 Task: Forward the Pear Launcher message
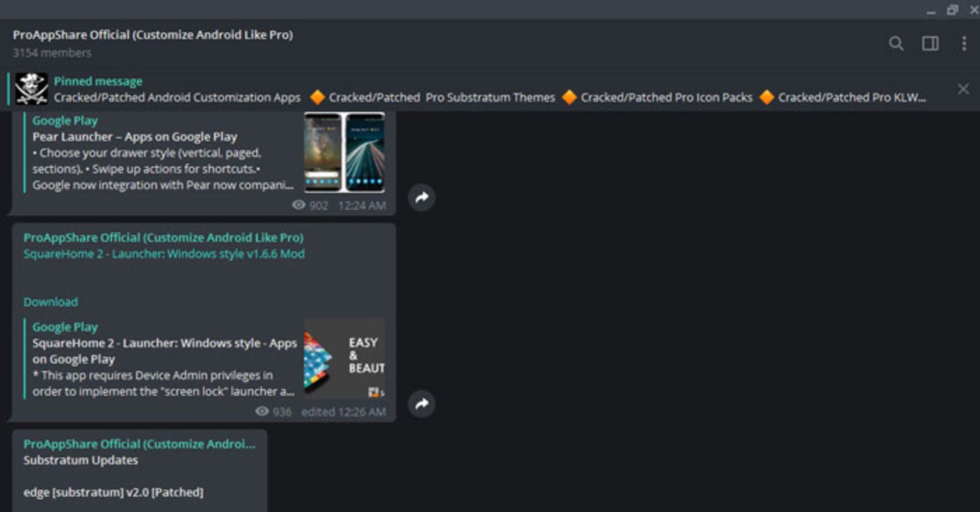pos(422,197)
